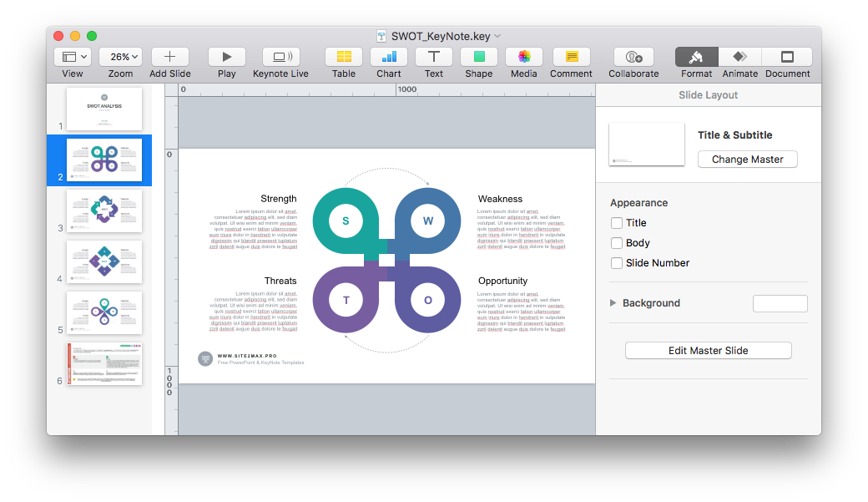Expand the Background disclosure triangle
Viewport: 868px width, 502px height.
click(613, 303)
